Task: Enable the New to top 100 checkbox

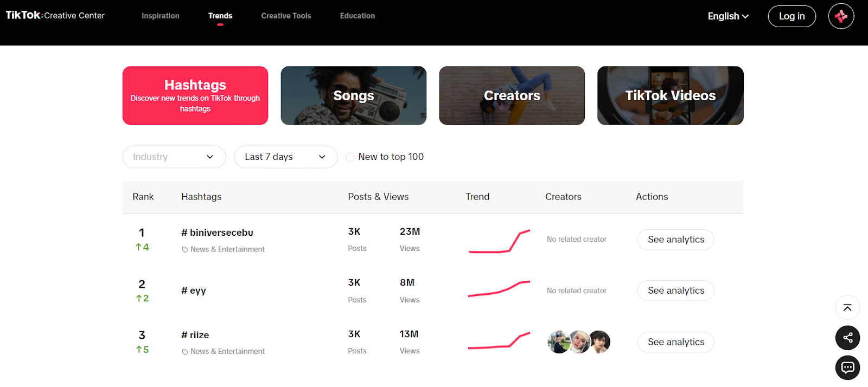Action: [350, 157]
